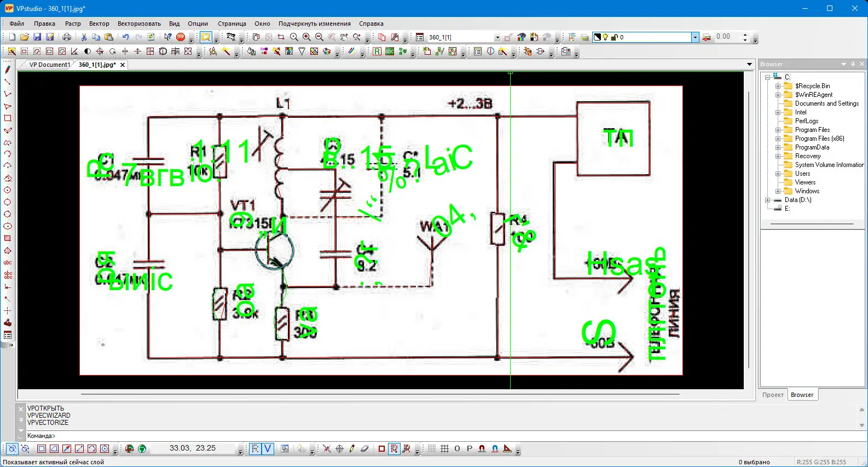Print the drawing using the printer icon
The width and height of the screenshot is (868, 467).
pyautogui.click(x=67, y=37)
